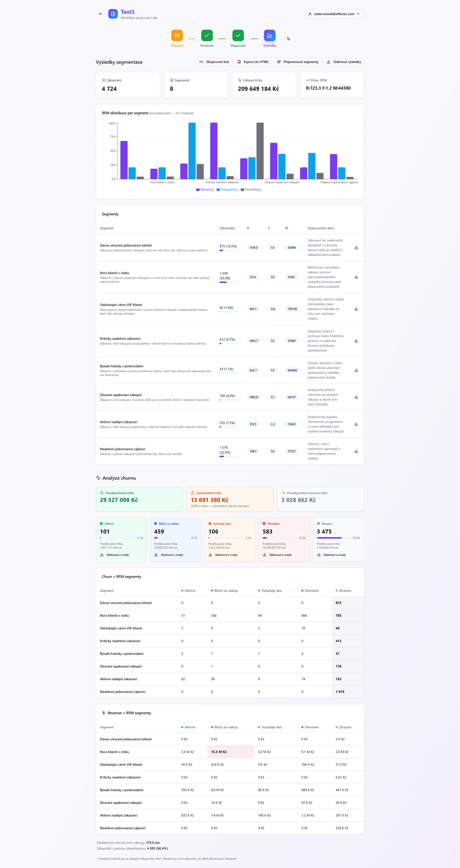Click the back arrow next to Test5
The image size is (460, 868).
tap(100, 14)
